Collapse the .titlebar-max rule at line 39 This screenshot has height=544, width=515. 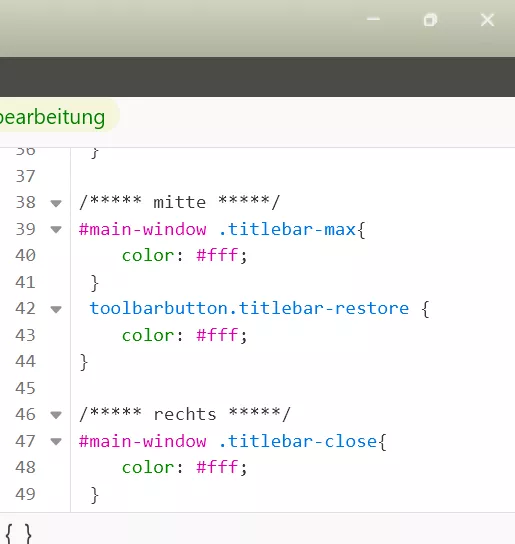(56, 229)
